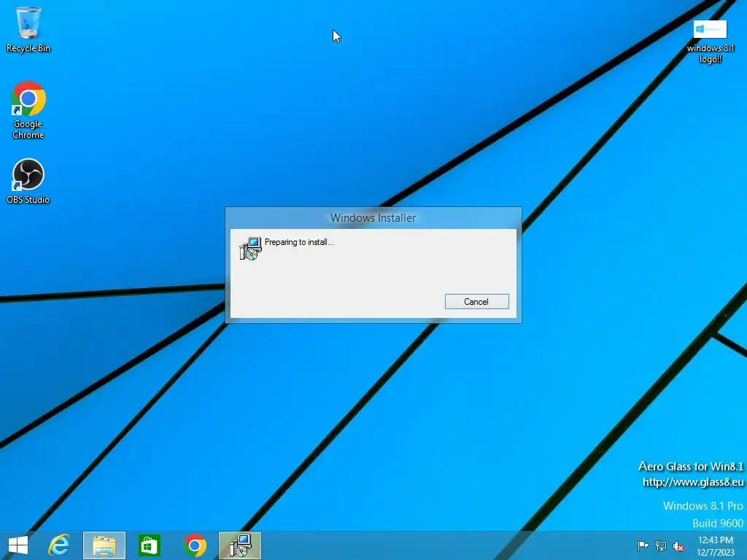Image resolution: width=747 pixels, height=560 pixels.
Task: Select the OBS Studio desktop shortcut
Action: 28,182
